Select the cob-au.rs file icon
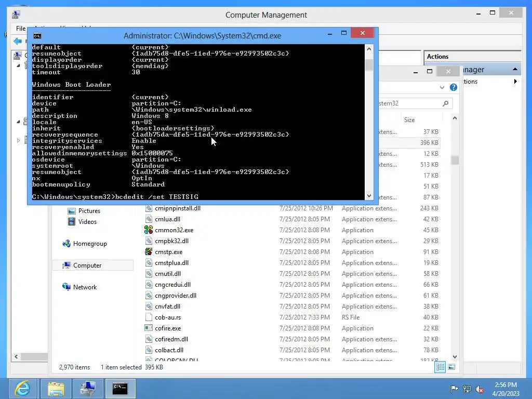 pyautogui.click(x=148, y=317)
